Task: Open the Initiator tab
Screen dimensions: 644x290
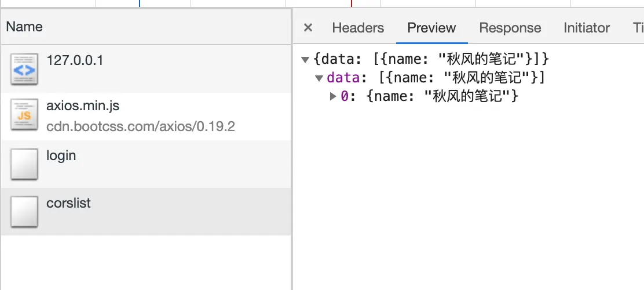Action: (587, 28)
